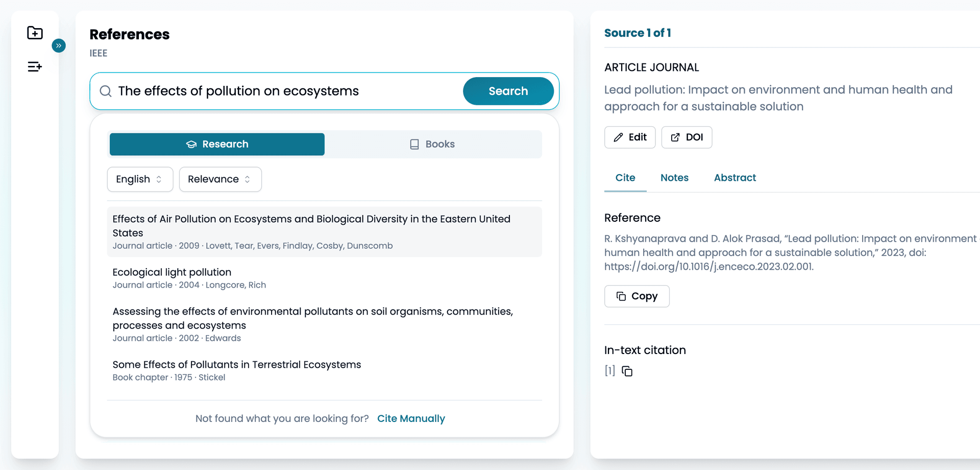Image resolution: width=980 pixels, height=470 pixels.
Task: Expand sidebar with double-chevron button
Action: [59, 45]
